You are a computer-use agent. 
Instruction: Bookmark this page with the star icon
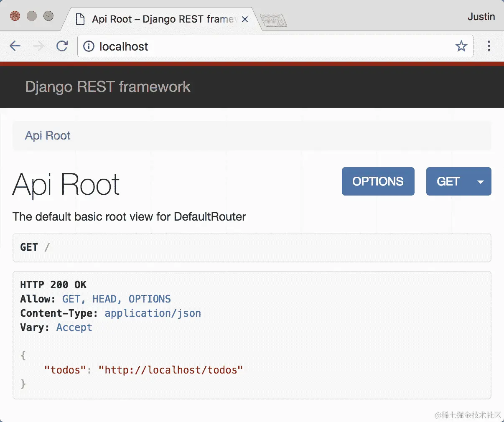coord(461,46)
